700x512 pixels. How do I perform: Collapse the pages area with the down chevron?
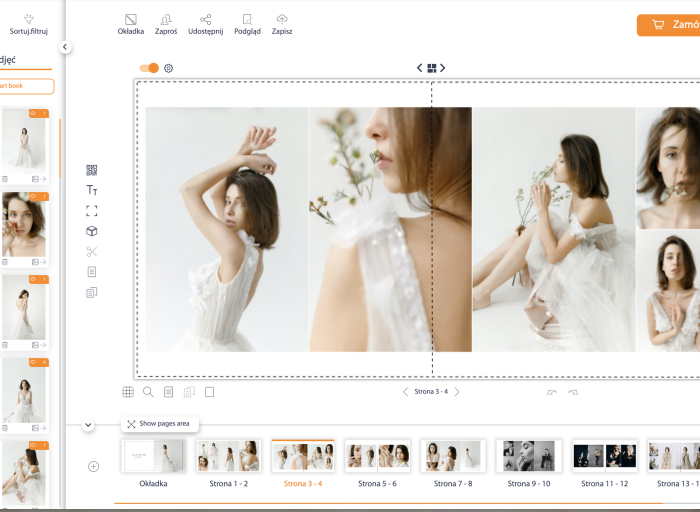tap(88, 425)
